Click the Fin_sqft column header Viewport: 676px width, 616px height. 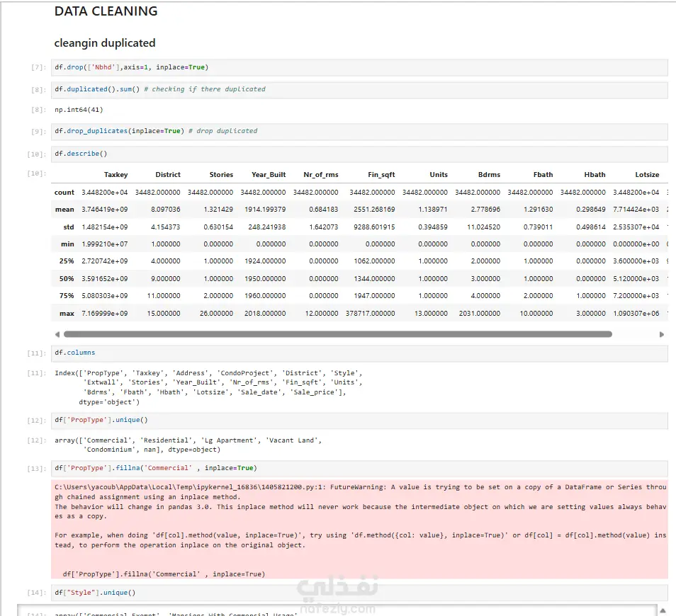tap(381, 175)
